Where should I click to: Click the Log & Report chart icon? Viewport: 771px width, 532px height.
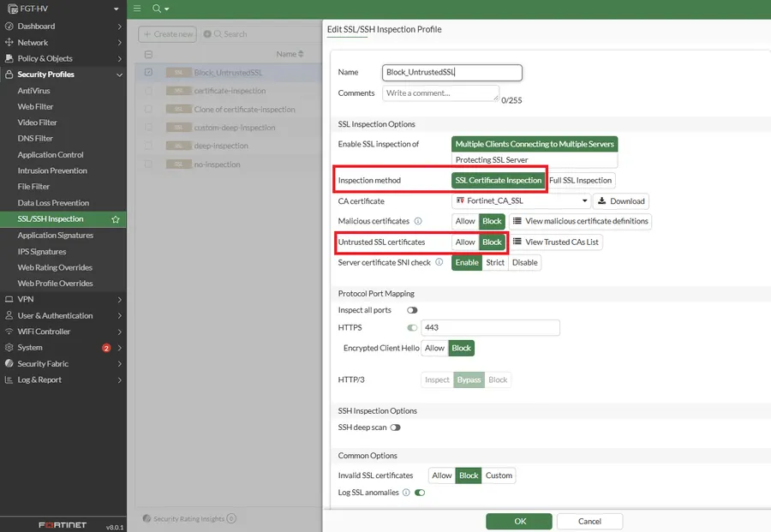coord(9,380)
